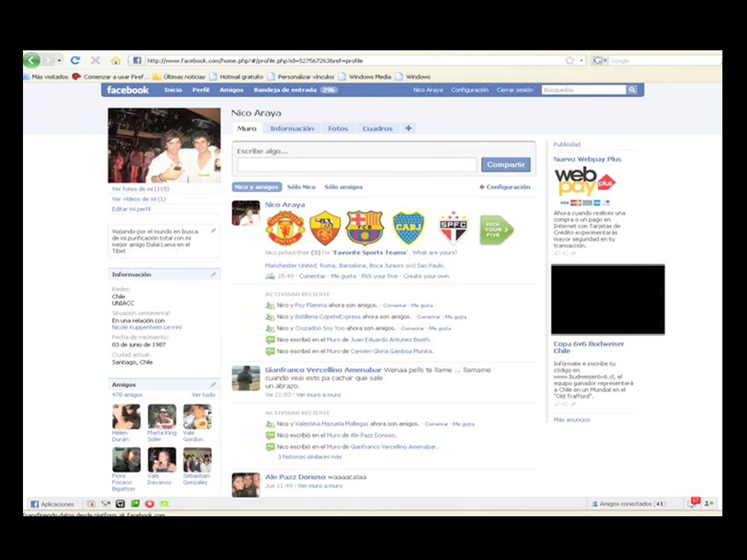This screenshot has height=560, width=747.
Task: Filter wall to Sólo Nico
Action: pyautogui.click(x=302, y=187)
